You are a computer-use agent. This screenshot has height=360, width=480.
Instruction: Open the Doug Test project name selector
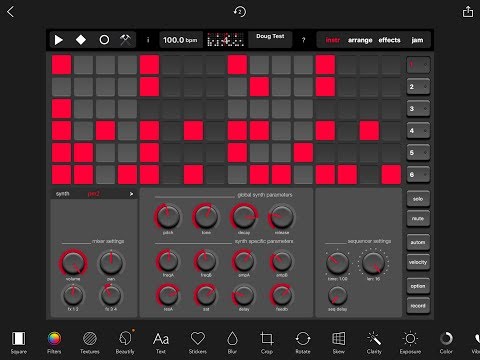(x=270, y=40)
